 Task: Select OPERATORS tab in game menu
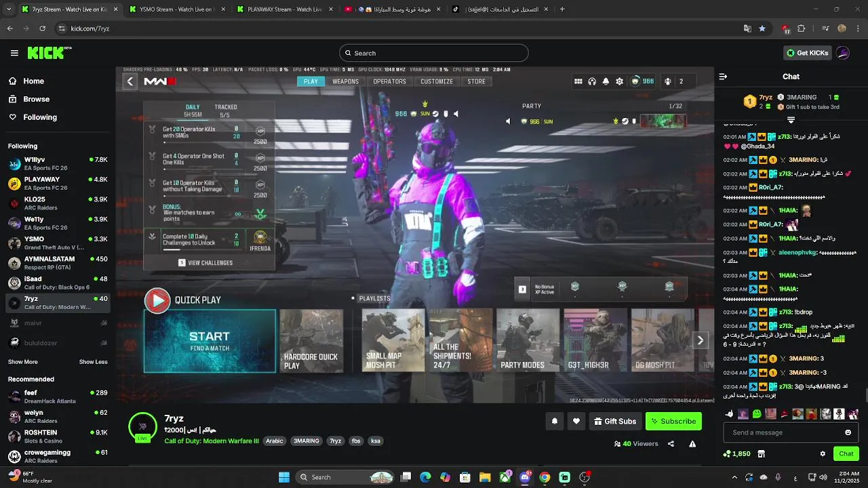click(x=389, y=81)
